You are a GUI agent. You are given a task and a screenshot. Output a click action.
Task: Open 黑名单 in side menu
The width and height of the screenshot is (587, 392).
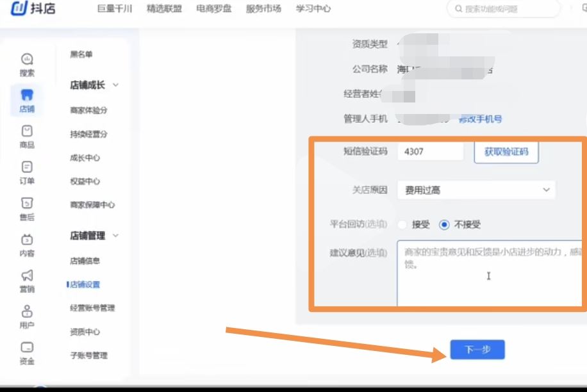click(81, 54)
